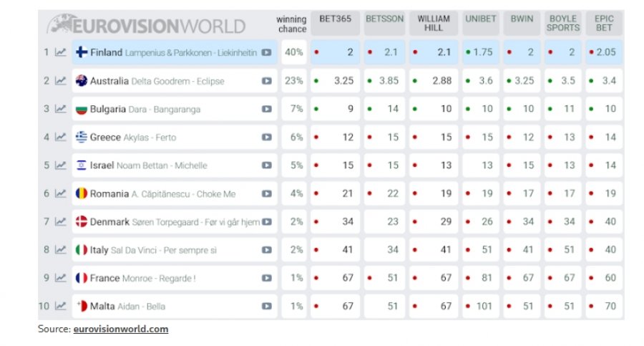Open the Finland Liekinheitin entry
This screenshot has width=644, height=346.
(x=174, y=52)
